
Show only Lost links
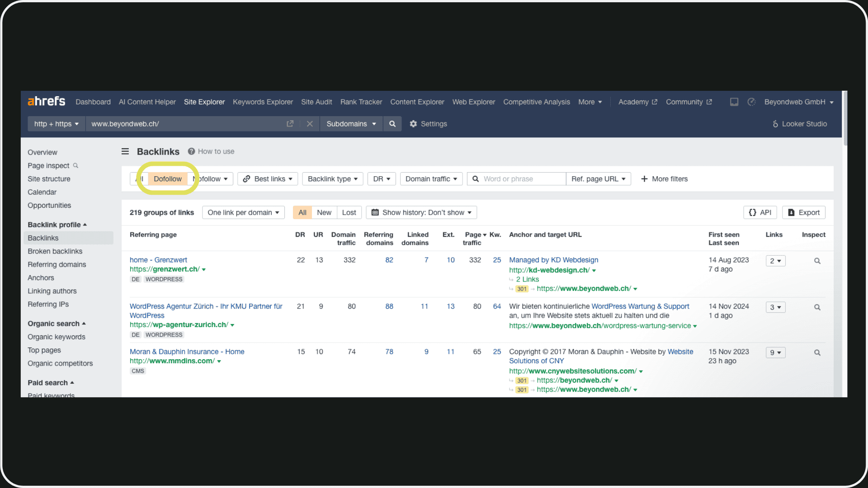(x=349, y=212)
